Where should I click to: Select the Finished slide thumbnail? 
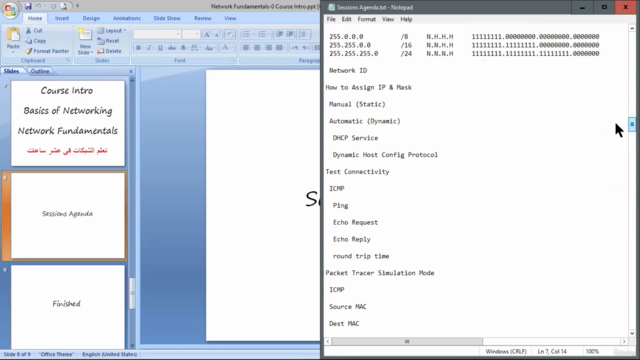click(x=68, y=307)
